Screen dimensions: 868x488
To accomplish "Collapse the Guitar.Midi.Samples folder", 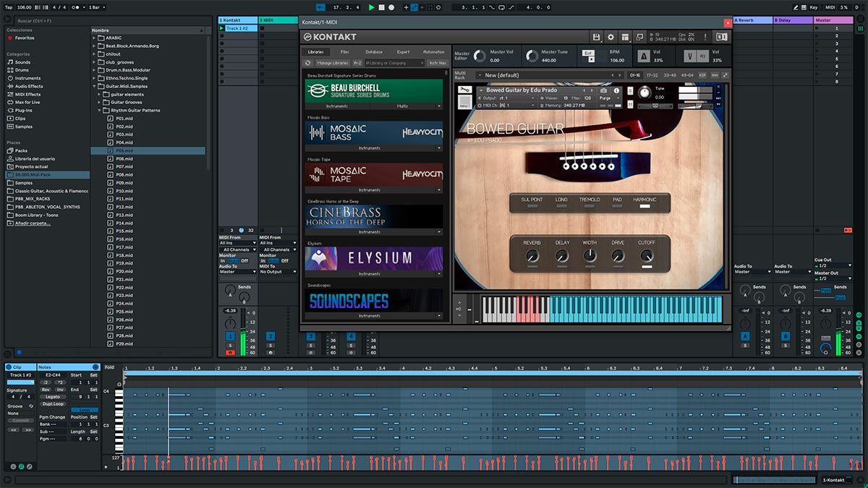I will [x=94, y=86].
